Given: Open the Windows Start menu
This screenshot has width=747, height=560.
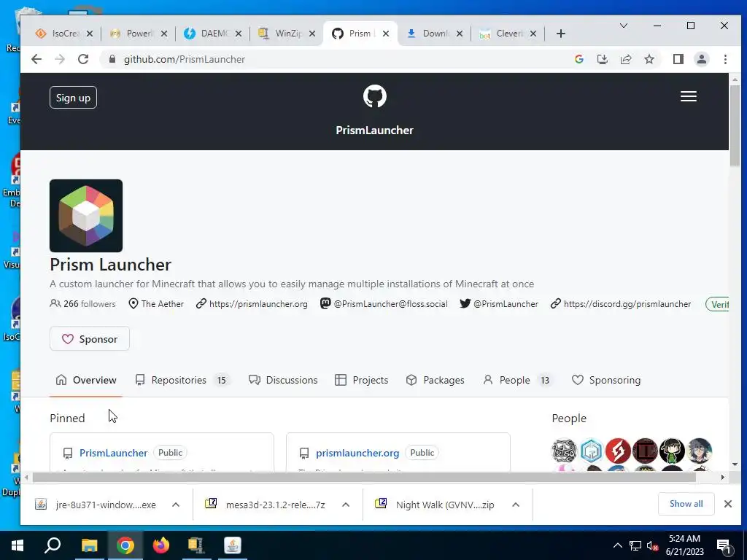Looking at the screenshot, I should click(x=18, y=545).
